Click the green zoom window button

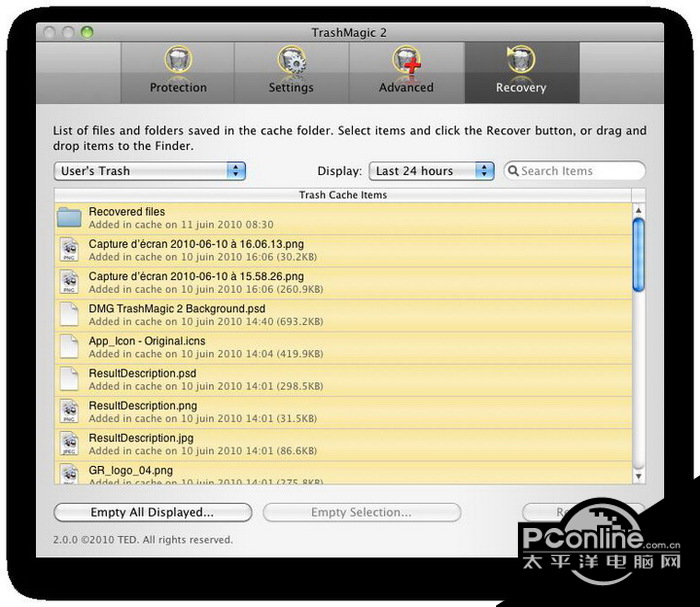[x=87, y=32]
